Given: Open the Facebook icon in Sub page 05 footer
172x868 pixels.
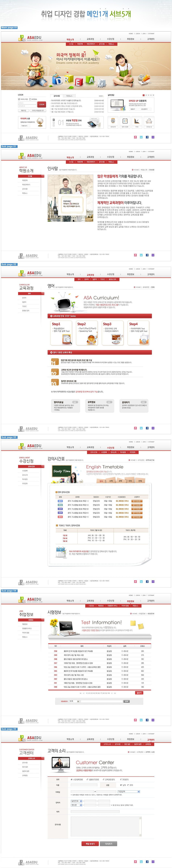Looking at the screenshot, I should click(147, 862).
